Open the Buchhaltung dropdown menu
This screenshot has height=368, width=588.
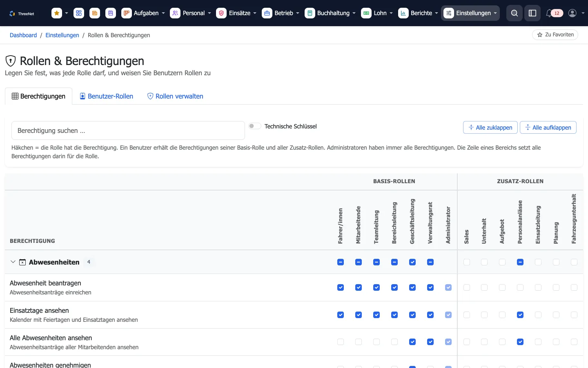click(x=330, y=13)
